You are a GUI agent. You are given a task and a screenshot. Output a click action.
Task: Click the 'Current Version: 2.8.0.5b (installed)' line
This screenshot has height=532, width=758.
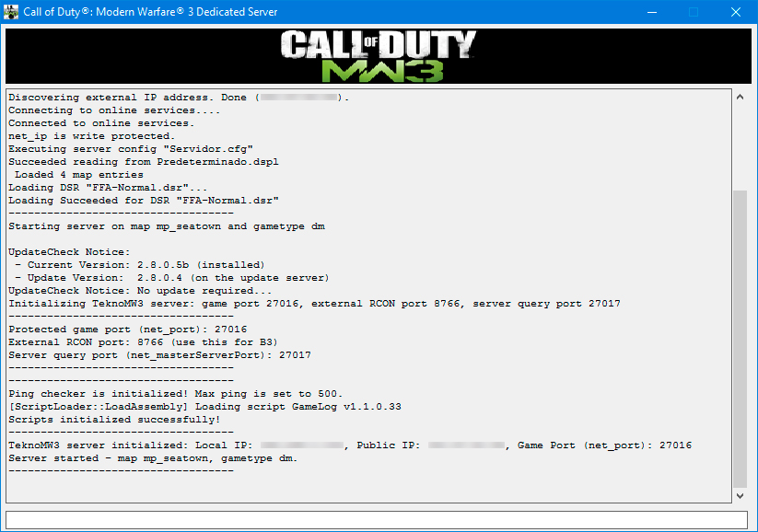pyautogui.click(x=140, y=265)
